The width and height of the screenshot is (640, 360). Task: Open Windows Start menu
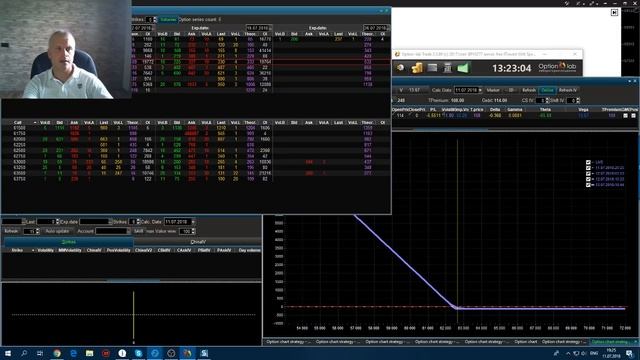(x=7, y=353)
